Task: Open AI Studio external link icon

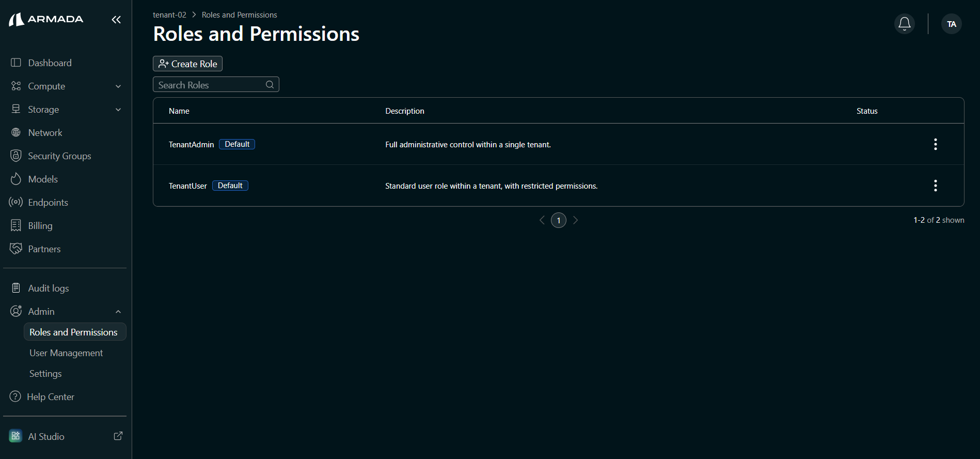Action: (x=118, y=436)
